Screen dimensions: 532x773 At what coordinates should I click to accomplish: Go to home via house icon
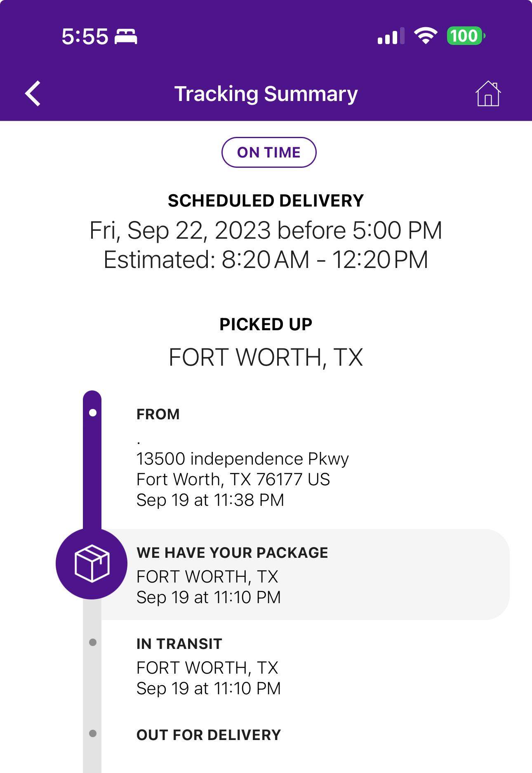pos(488,94)
